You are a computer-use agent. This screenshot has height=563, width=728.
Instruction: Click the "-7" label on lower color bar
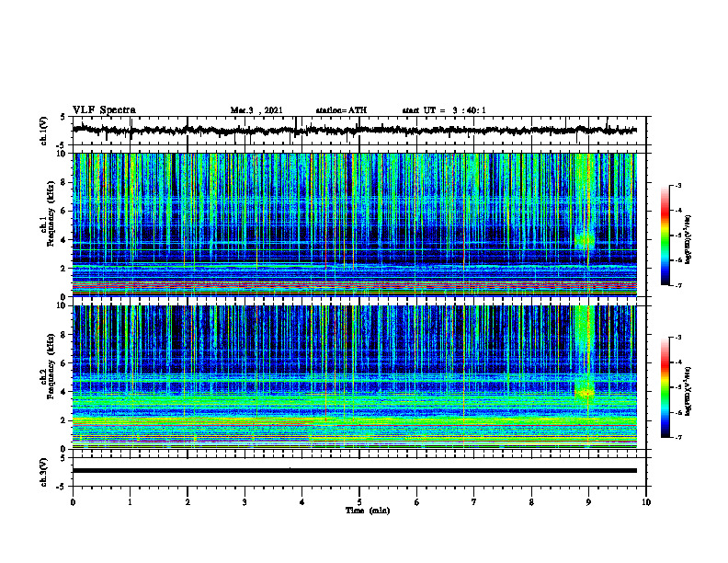678,437
